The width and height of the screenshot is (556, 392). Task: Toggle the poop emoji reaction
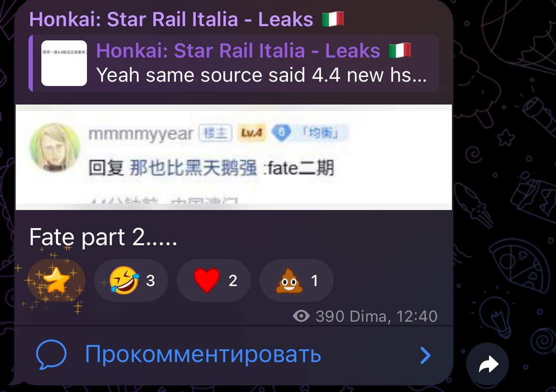point(297,280)
